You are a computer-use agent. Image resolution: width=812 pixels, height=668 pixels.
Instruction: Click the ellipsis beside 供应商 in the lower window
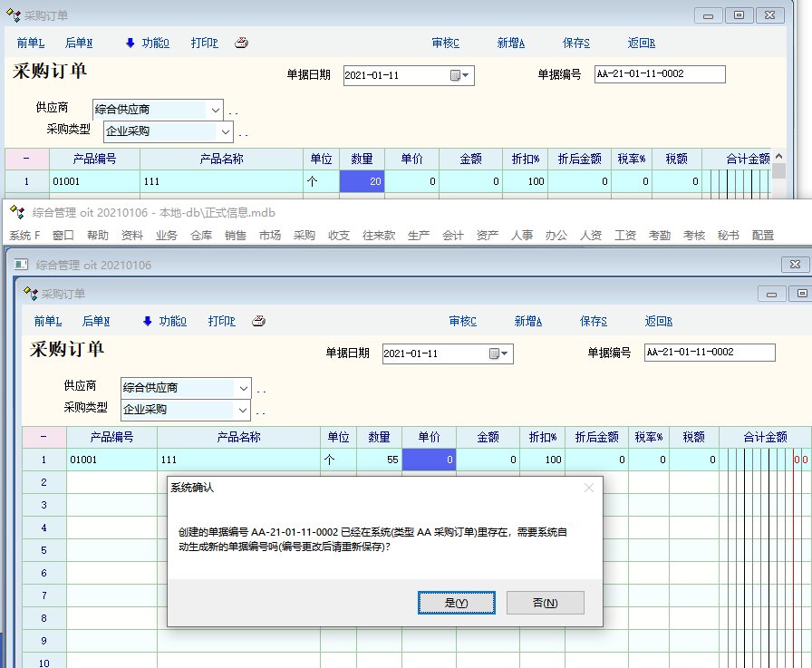point(261,389)
